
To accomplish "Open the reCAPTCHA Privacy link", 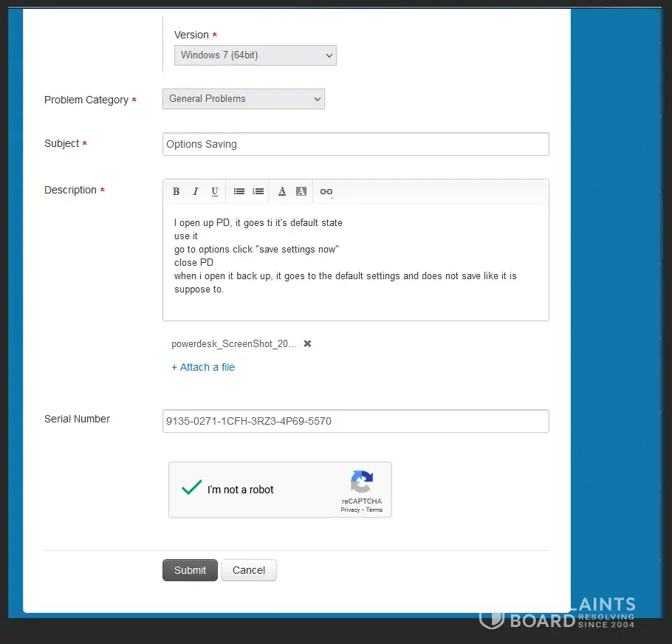I will coord(350,510).
